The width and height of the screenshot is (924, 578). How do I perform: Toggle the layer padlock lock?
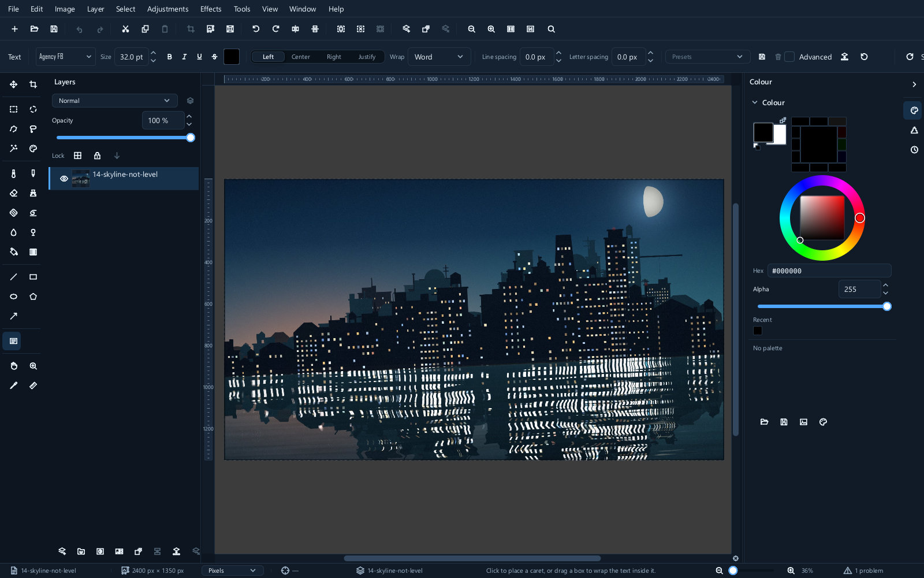pyautogui.click(x=97, y=155)
